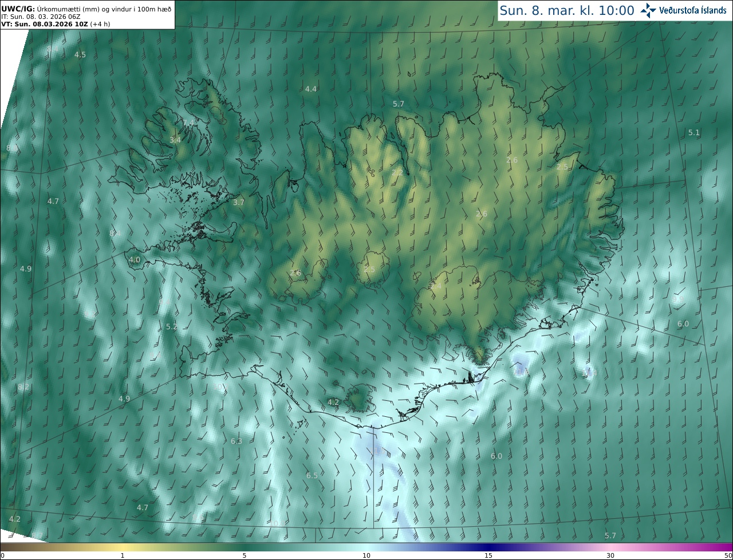Click the 4.4 value on the map

click(x=311, y=89)
